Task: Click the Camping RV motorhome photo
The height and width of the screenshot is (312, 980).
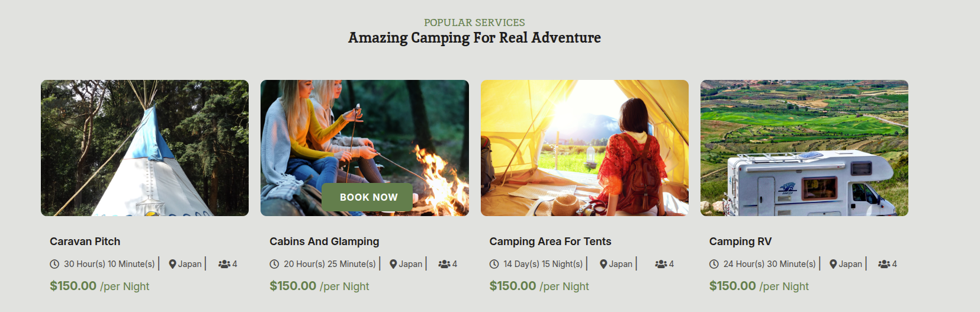Action: coord(804,148)
